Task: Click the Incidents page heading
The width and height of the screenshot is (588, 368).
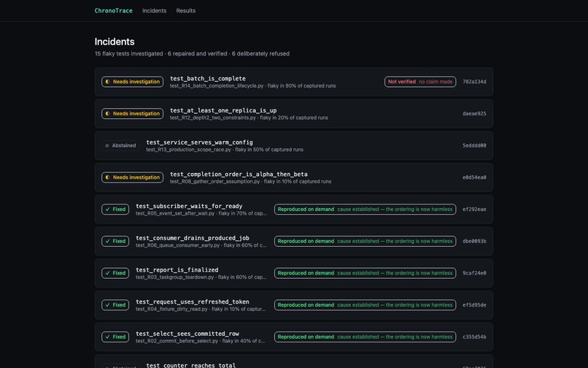Action: tap(115, 42)
